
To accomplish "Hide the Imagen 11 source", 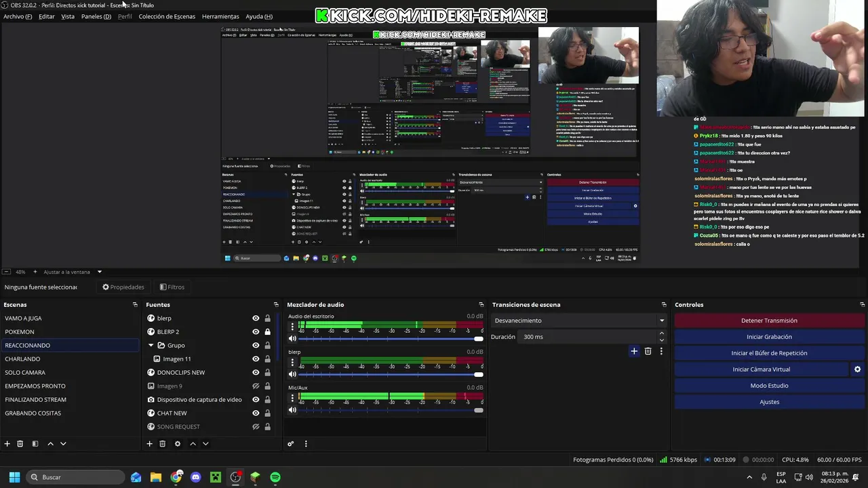I will tap(256, 359).
